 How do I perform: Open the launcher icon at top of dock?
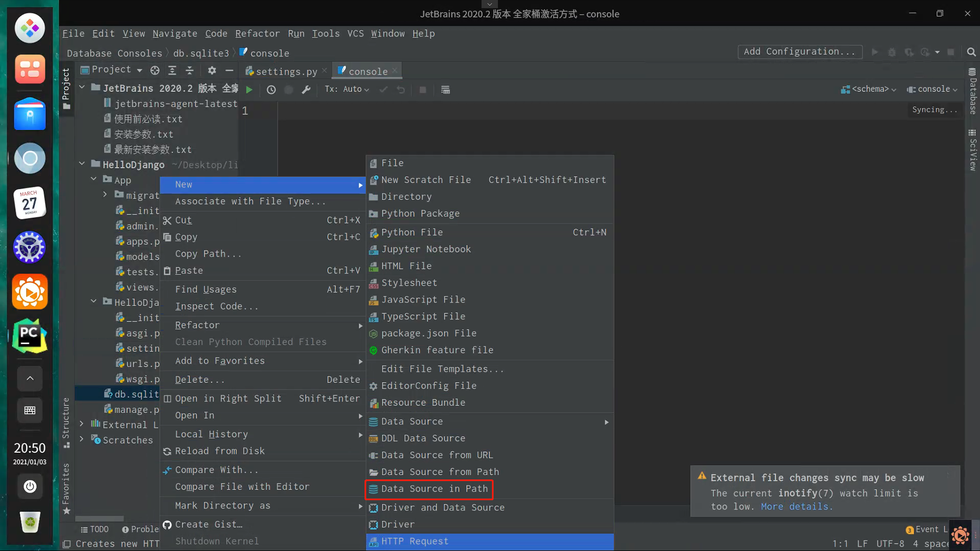[x=30, y=27]
